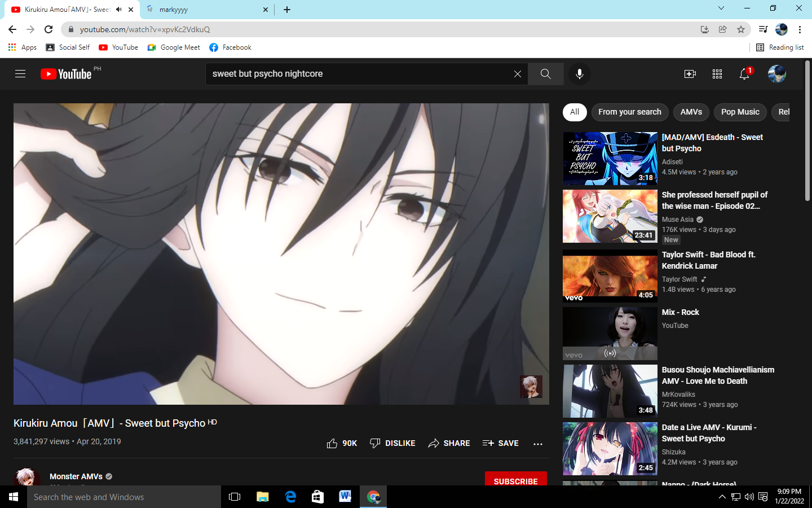The image size is (812, 508).
Task: Open the YouTube guide hamburger menu
Action: [x=20, y=74]
